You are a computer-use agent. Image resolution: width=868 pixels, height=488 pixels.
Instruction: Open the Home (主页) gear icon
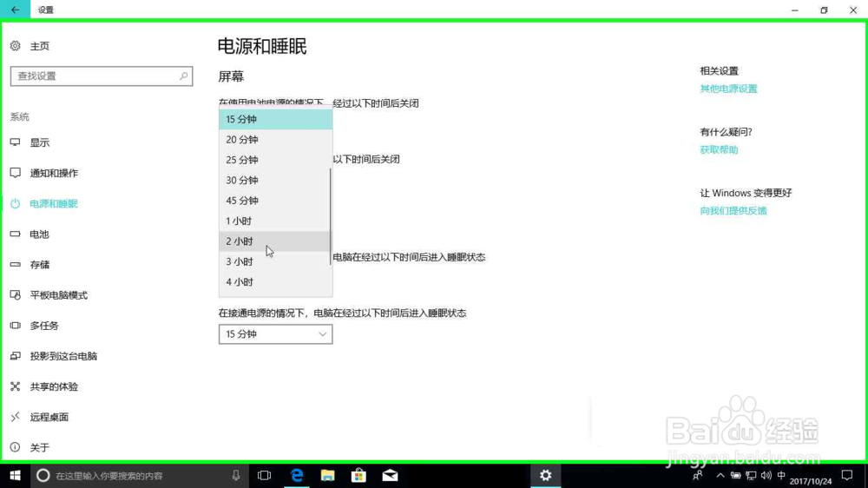(x=16, y=46)
